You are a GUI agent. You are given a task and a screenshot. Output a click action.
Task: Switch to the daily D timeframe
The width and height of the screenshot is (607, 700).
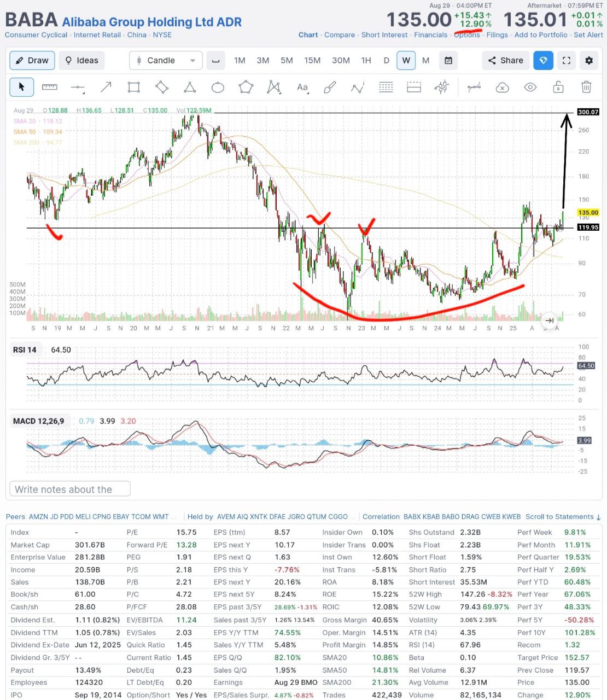(386, 61)
